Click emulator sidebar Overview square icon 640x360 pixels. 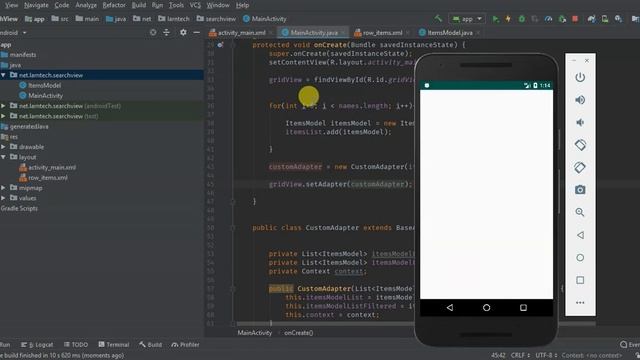[580, 280]
